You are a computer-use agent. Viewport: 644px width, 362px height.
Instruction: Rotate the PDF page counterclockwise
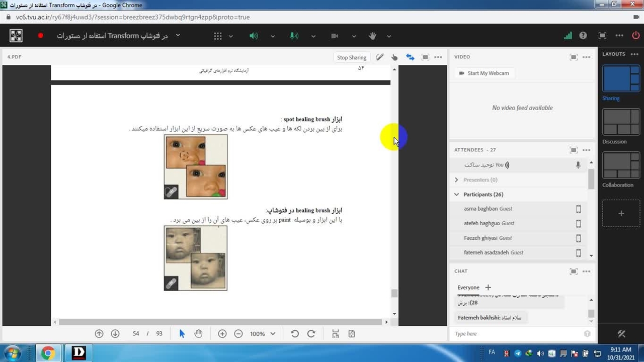pyautogui.click(x=295, y=334)
